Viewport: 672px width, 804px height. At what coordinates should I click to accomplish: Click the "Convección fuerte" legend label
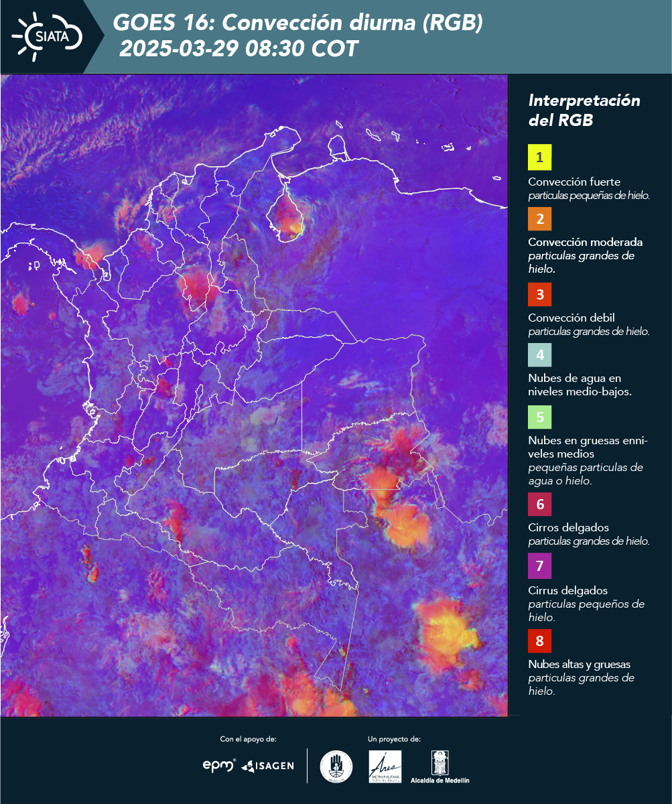574,182
